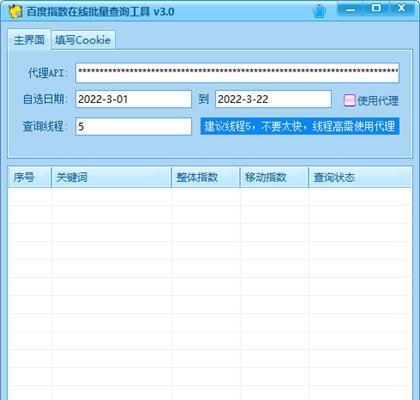
Task: Minimize the query tool window
Action: (350, 9)
